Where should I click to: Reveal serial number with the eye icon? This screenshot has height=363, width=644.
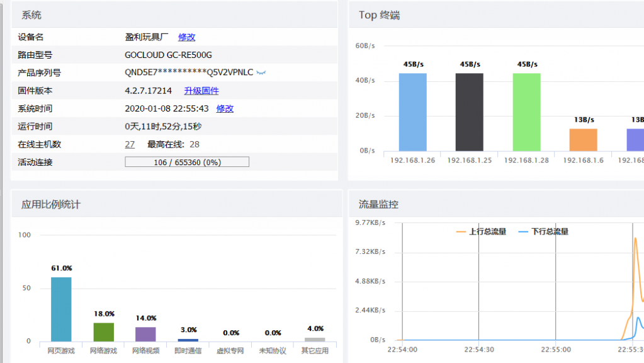click(x=261, y=72)
